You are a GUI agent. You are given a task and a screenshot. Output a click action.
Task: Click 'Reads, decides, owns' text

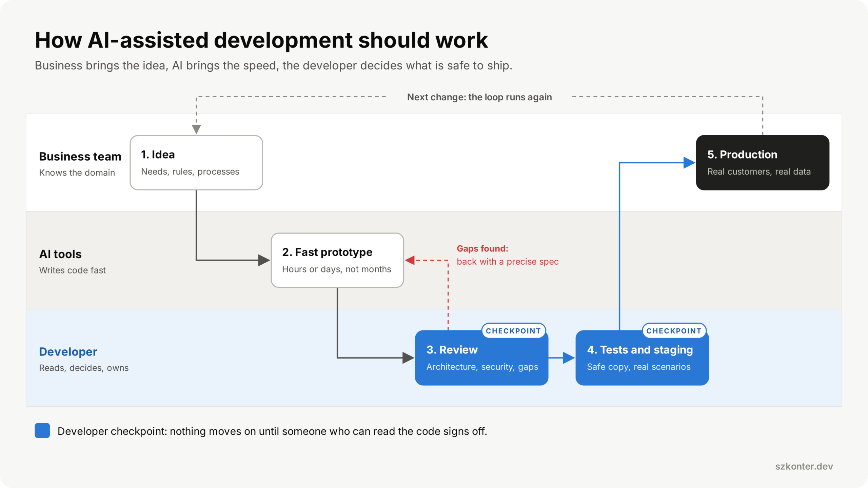[x=84, y=368]
